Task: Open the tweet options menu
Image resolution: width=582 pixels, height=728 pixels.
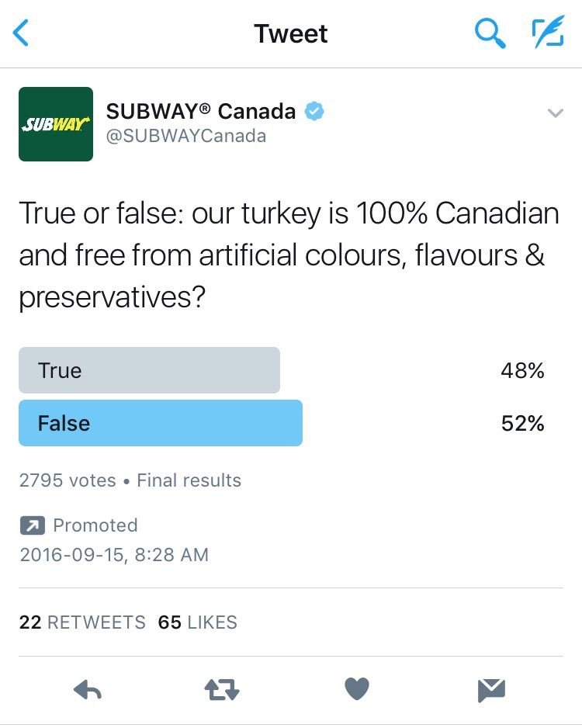Action: [x=556, y=113]
